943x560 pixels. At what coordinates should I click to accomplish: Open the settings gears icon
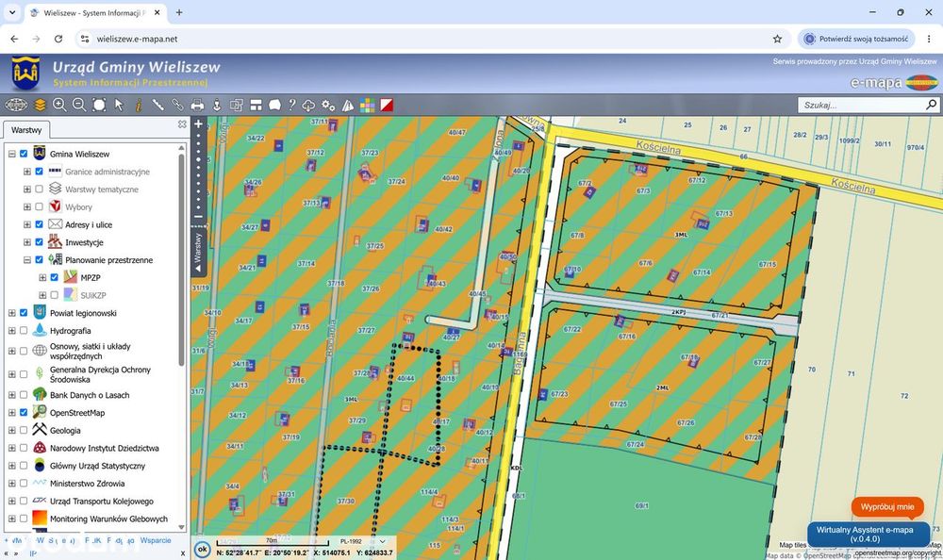[x=328, y=106]
